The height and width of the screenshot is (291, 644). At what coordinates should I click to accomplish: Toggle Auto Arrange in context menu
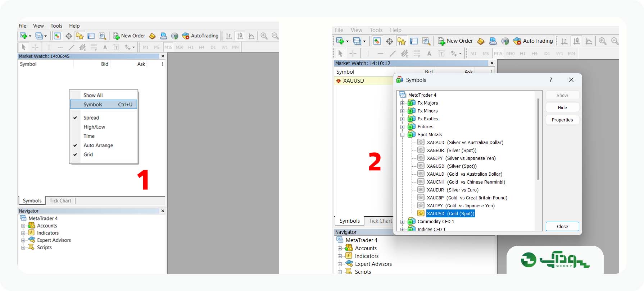(x=104, y=145)
